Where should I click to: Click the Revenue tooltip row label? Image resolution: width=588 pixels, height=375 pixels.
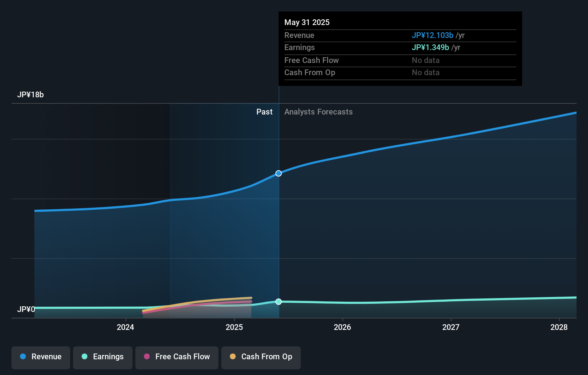point(299,35)
